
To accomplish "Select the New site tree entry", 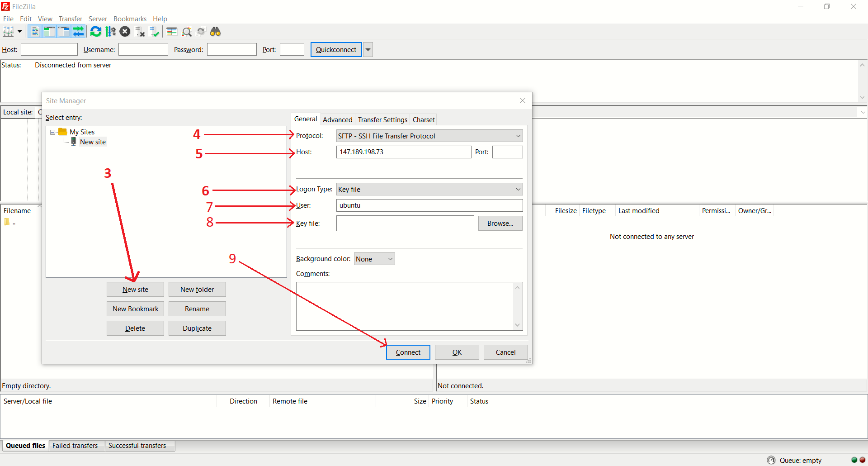I will (x=93, y=142).
